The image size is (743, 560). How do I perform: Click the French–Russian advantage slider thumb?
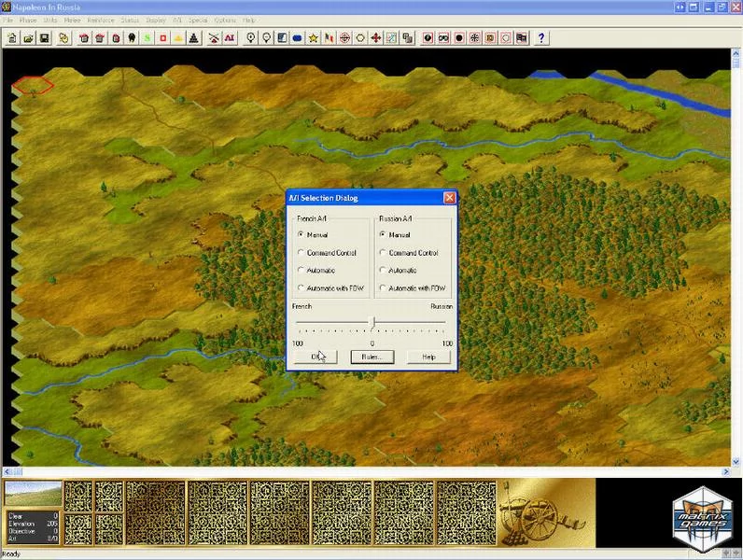372,323
